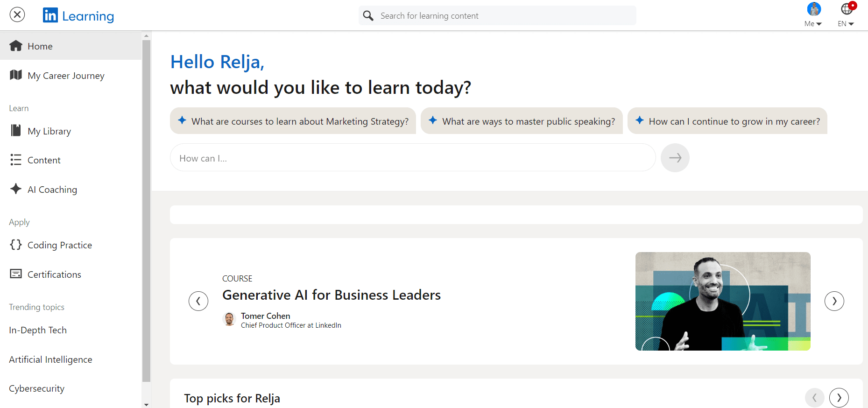Click the sparkle icon on public speaking chip
Screen dimensions: 868x408
click(x=433, y=120)
